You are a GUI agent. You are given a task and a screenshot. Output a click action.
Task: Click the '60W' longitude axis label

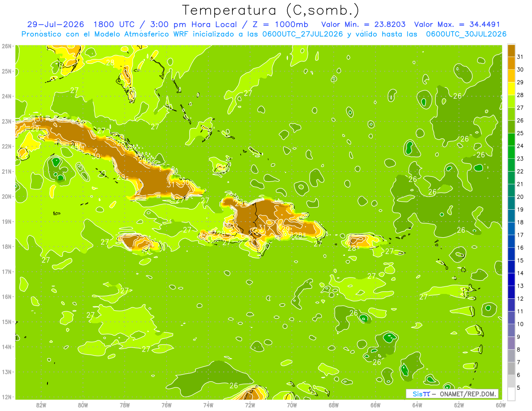pos(501,405)
